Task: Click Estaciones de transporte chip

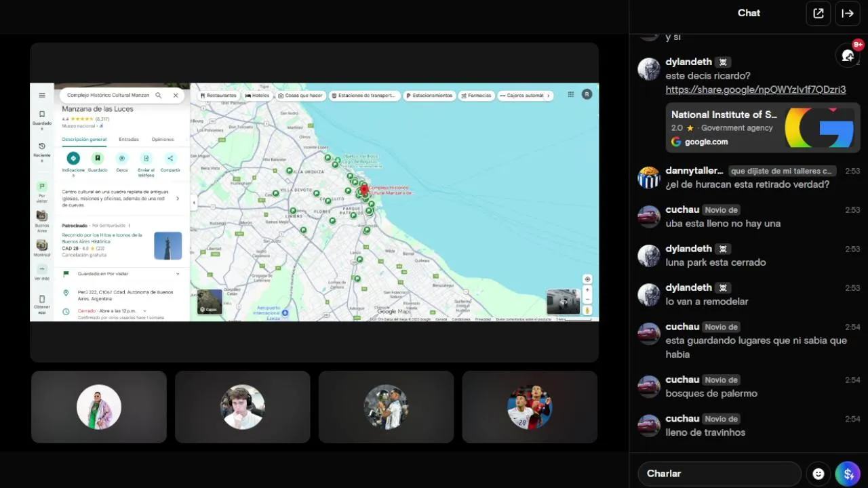Action: coord(364,96)
